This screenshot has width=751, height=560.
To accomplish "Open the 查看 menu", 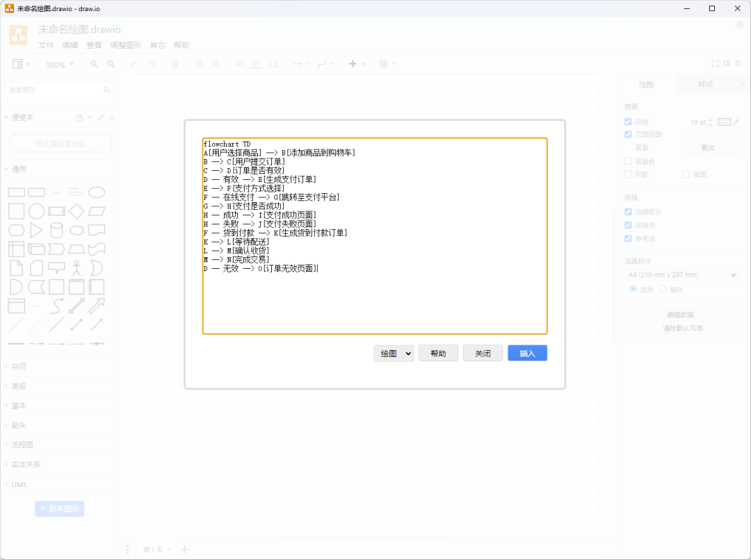I will [94, 45].
